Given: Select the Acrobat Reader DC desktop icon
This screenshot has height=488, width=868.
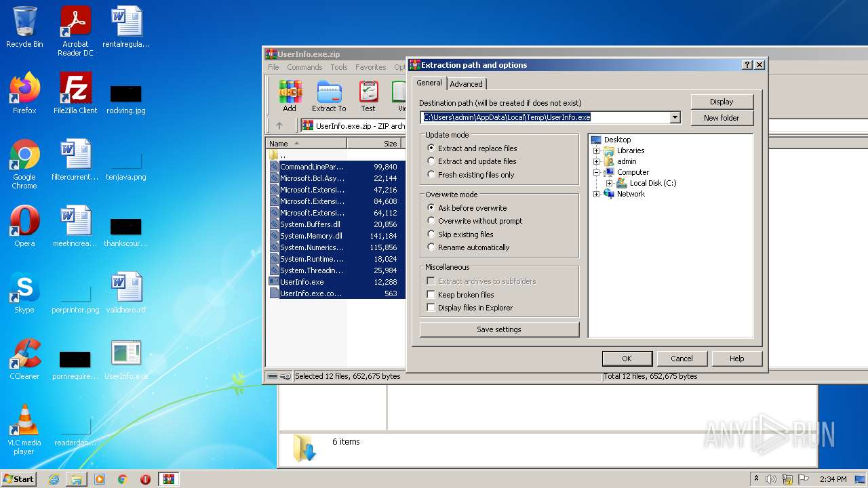Looking at the screenshot, I should point(75,31).
